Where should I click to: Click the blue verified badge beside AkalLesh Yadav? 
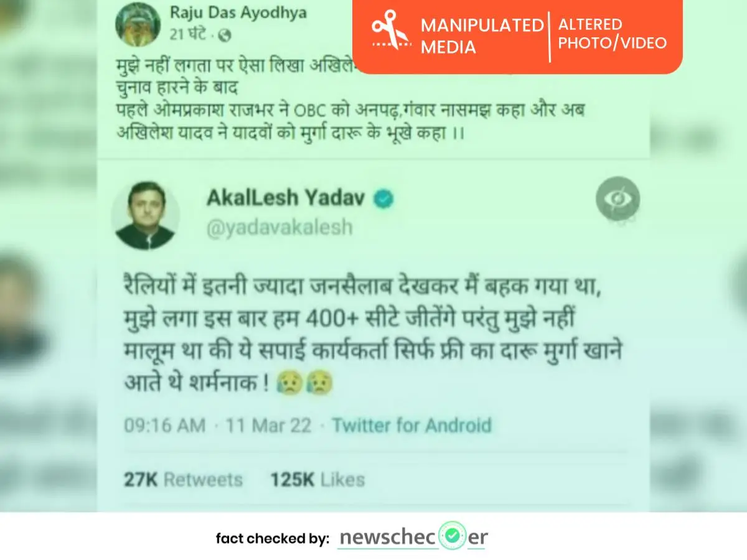[x=383, y=199]
